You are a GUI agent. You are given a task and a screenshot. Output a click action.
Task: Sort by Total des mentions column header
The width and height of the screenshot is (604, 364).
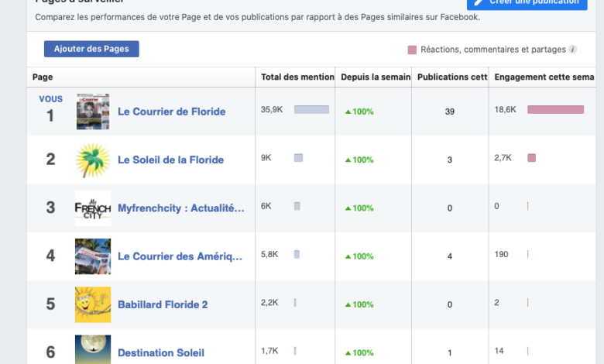click(x=297, y=77)
